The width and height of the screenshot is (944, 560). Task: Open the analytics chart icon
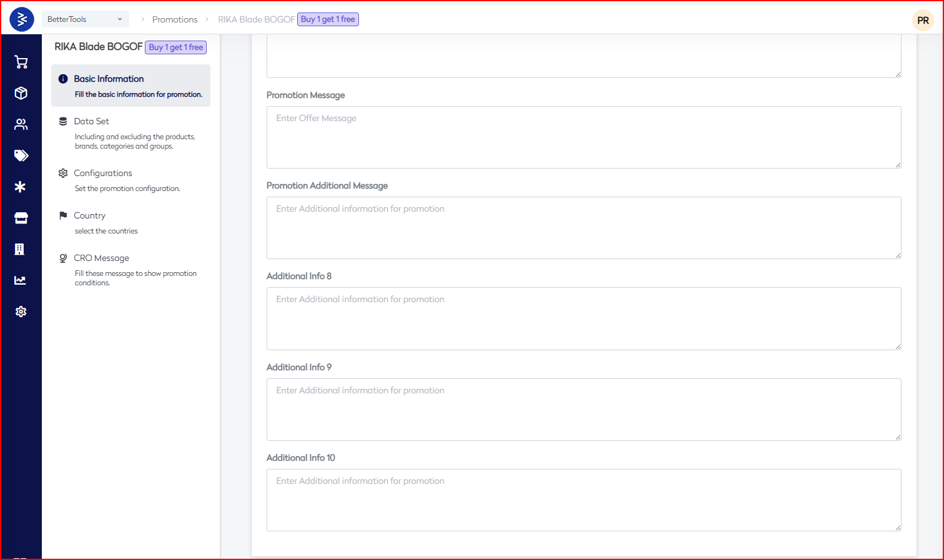(21, 280)
